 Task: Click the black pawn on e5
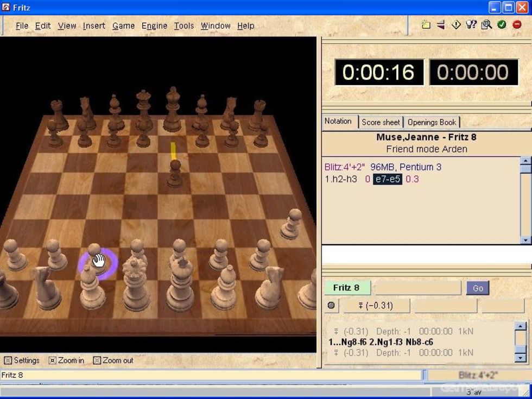pyautogui.click(x=175, y=175)
